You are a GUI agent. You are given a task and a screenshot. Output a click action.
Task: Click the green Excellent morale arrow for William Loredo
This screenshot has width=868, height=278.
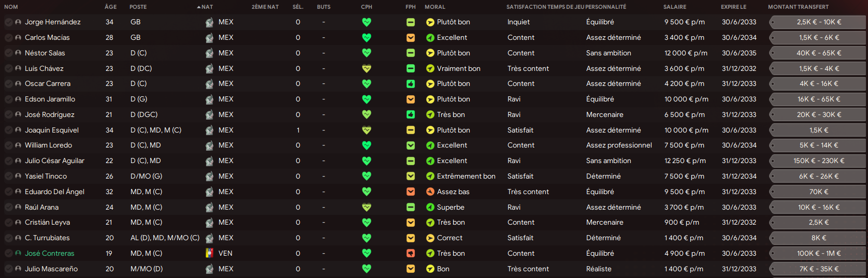click(430, 145)
